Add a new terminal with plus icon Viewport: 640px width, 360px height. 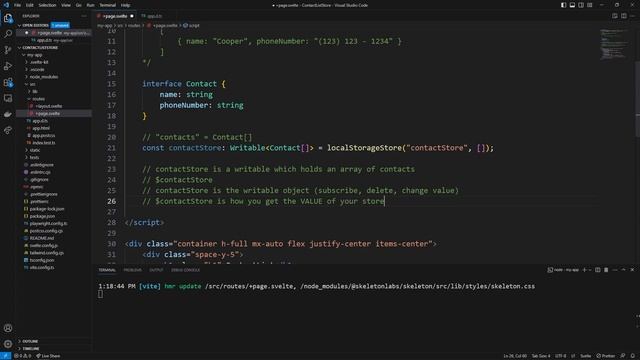point(584,270)
